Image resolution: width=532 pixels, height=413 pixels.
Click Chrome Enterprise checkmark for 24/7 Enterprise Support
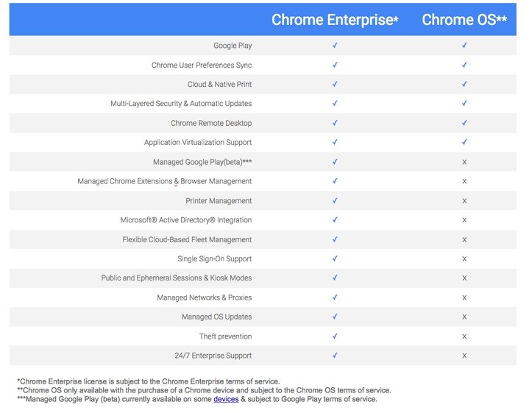tap(335, 356)
